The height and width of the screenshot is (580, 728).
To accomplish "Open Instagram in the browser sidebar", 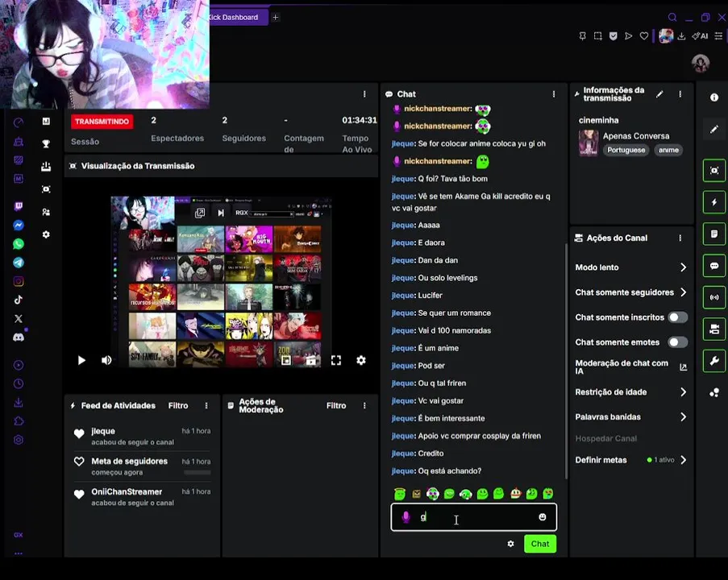I will pos(19,281).
